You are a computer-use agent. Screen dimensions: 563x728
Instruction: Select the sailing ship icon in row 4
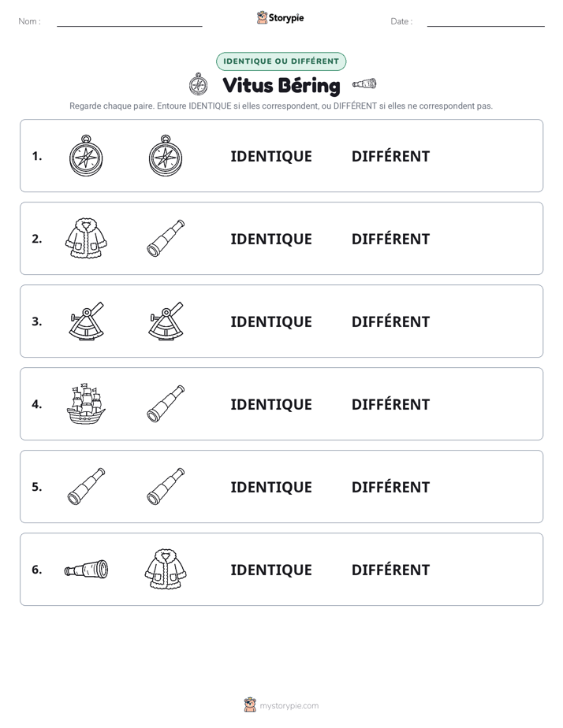86,404
